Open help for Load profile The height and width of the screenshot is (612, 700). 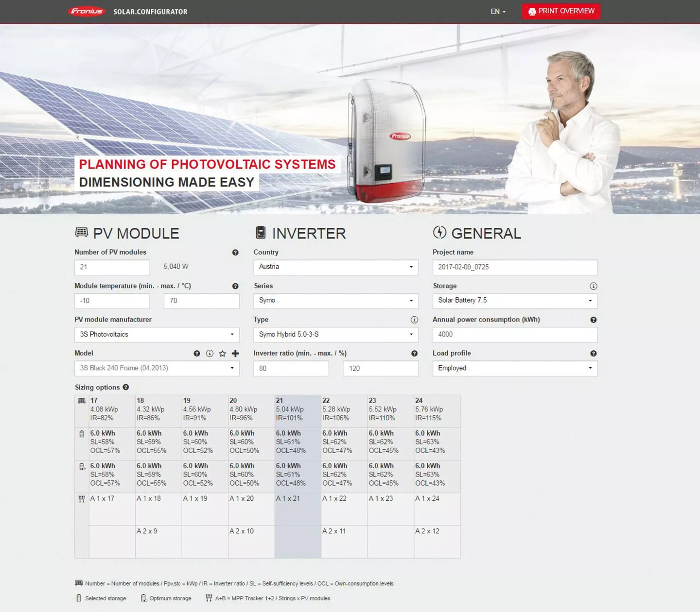593,354
